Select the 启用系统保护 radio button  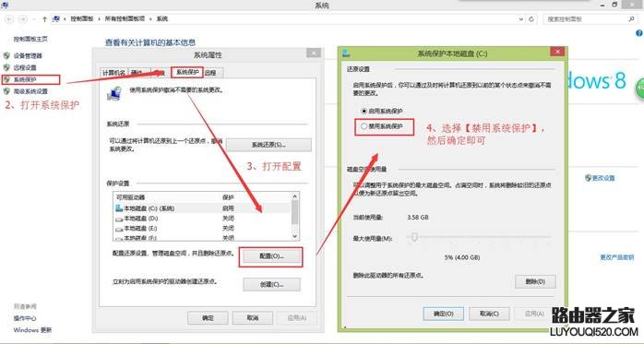(x=364, y=111)
